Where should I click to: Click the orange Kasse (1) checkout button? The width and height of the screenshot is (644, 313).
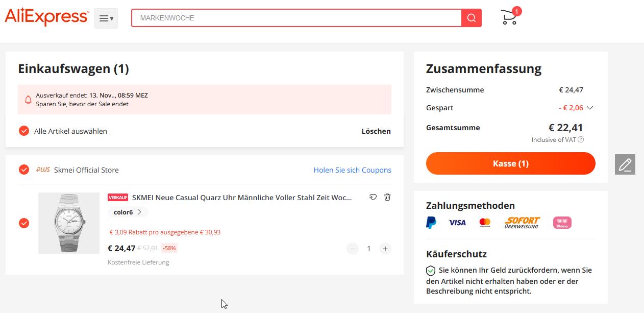[510, 163]
